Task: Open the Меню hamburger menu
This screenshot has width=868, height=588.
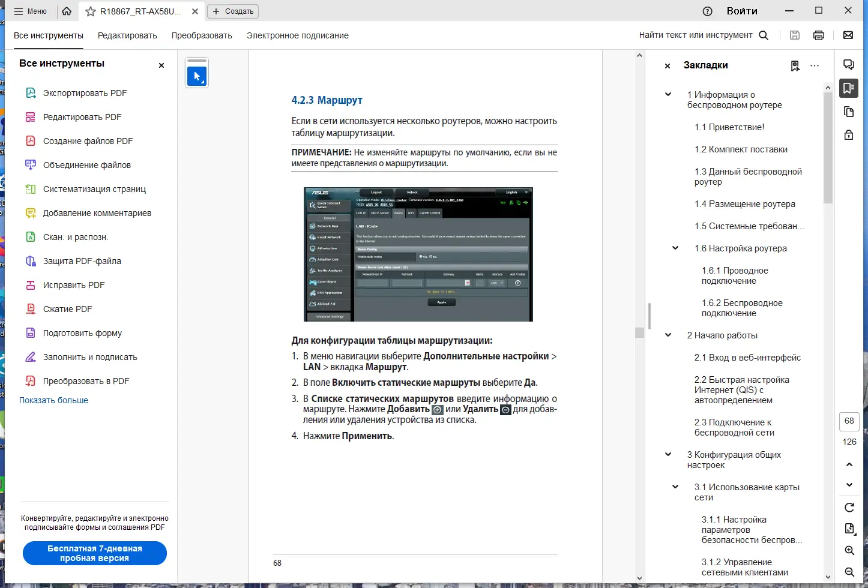Action: [x=30, y=11]
